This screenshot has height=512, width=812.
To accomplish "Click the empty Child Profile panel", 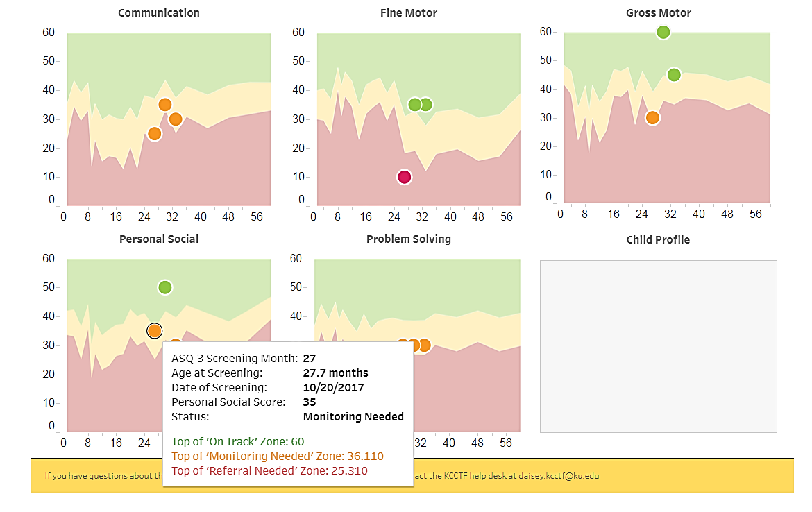I will (x=658, y=346).
